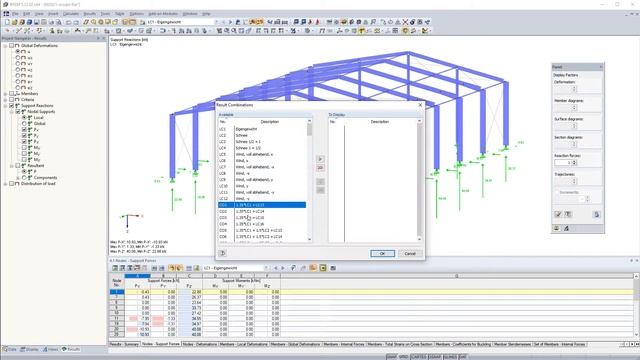Click the Undo arrow in main toolbar
The width and height of the screenshot is (640, 360).
coord(69,22)
